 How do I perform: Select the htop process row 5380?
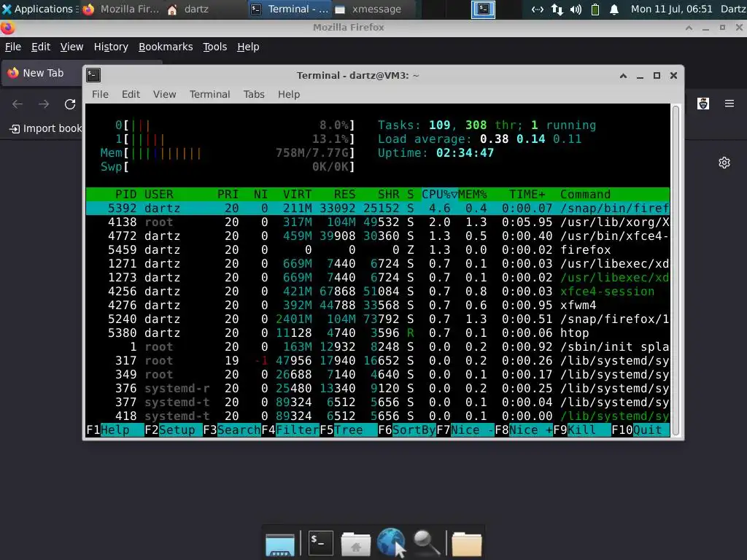[378, 332]
